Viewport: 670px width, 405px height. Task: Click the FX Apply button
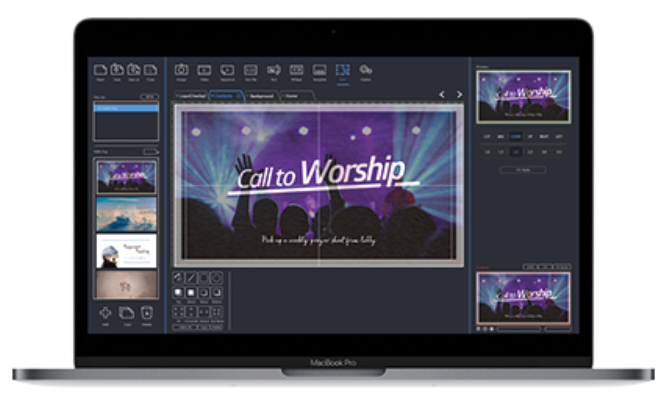click(523, 170)
